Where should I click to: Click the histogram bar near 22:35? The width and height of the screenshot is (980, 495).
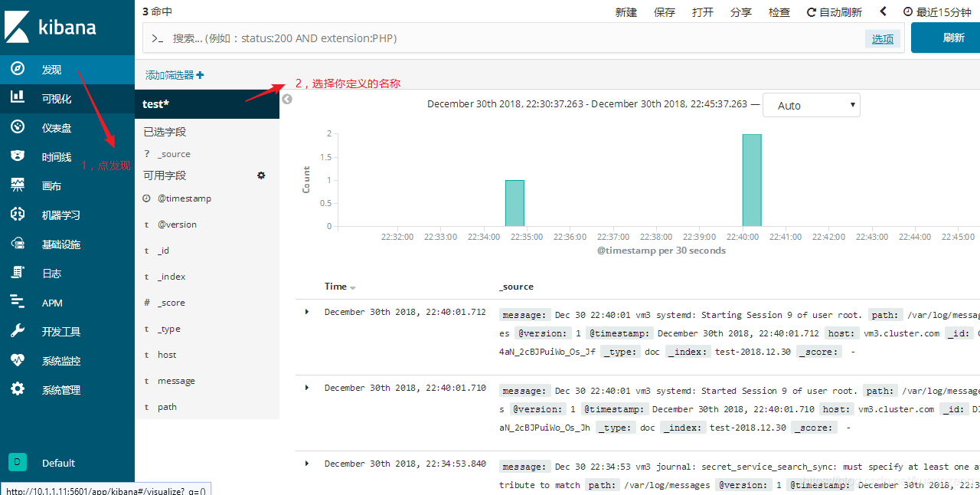[514, 203]
